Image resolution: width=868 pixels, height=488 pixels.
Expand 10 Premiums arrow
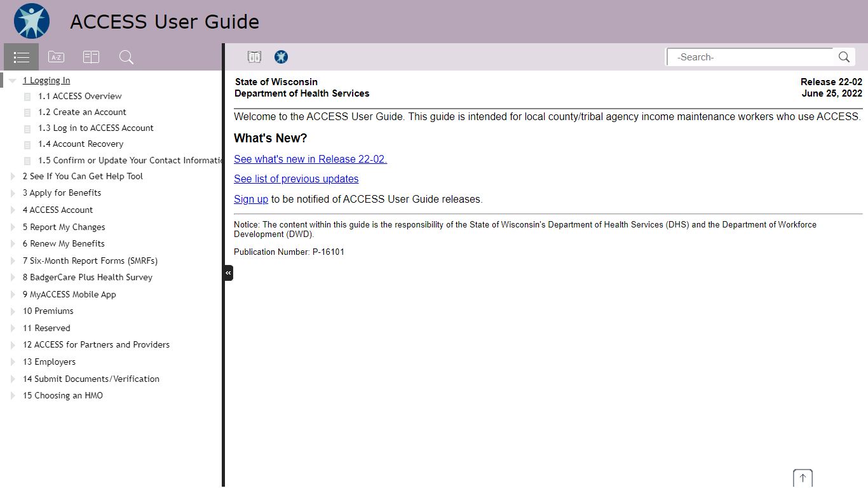coord(13,311)
